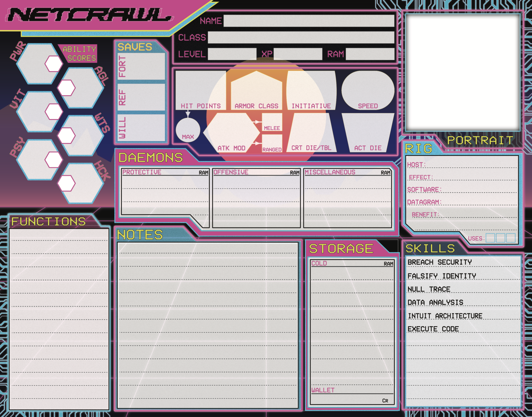Click the CLASS input field
Image resolution: width=532 pixels, height=417 pixels.
point(301,38)
